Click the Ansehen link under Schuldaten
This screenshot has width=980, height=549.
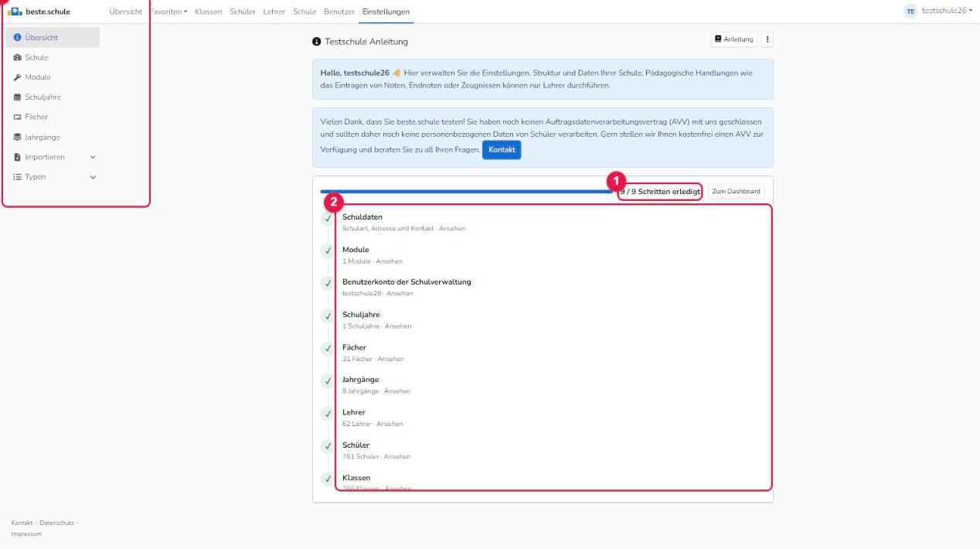pos(452,229)
